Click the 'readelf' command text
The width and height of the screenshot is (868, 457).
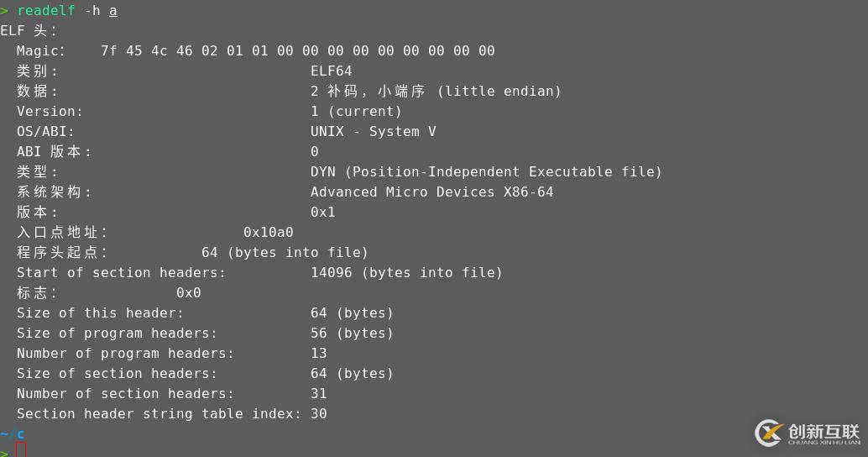[46, 11]
